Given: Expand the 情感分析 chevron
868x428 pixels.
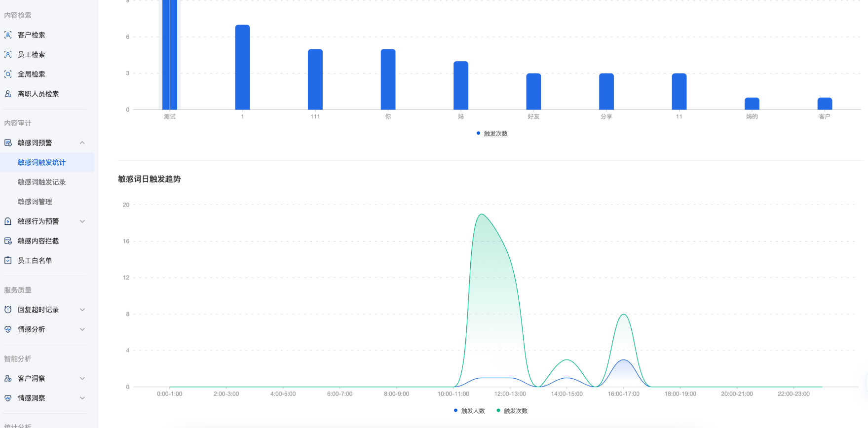Looking at the screenshot, I should 82,329.
